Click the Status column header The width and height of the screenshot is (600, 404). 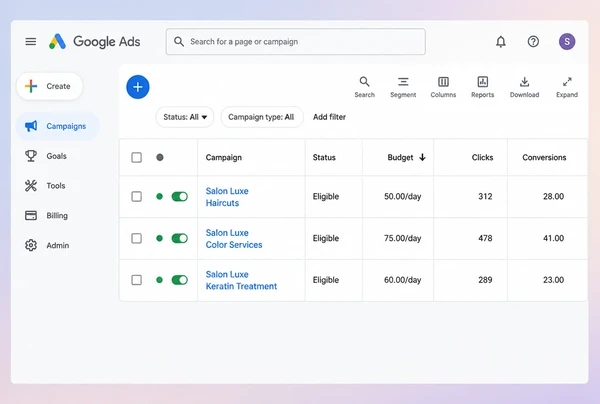click(x=324, y=157)
